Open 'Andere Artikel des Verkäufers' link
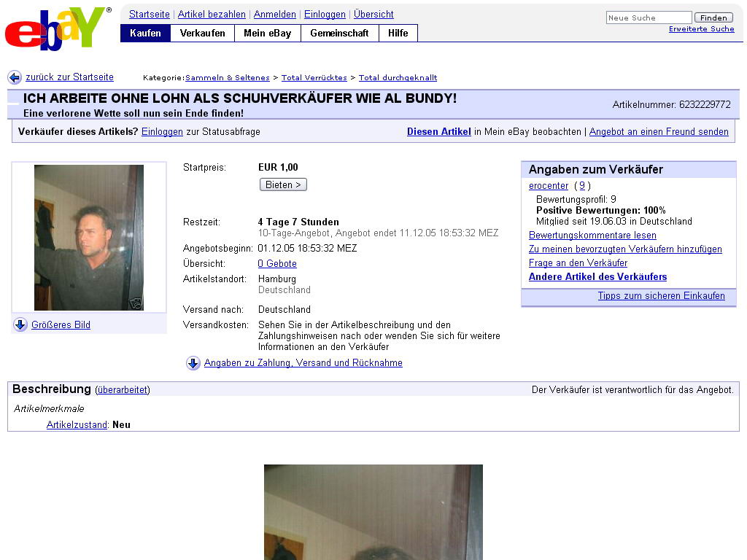 597,277
